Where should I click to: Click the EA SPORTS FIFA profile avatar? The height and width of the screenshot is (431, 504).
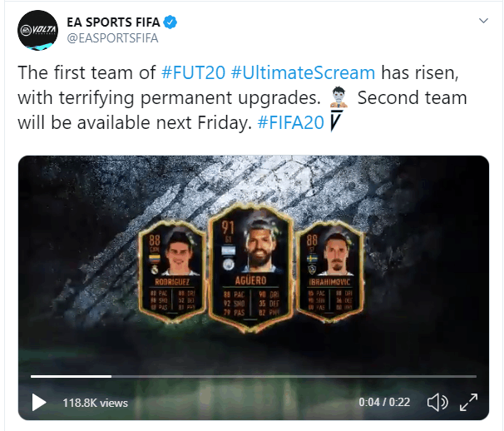coord(38,32)
